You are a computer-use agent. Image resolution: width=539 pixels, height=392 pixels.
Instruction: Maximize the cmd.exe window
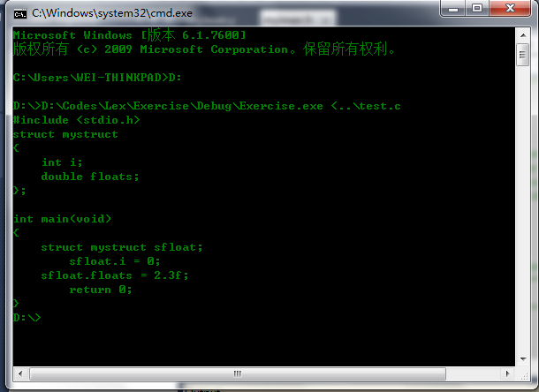click(477, 8)
